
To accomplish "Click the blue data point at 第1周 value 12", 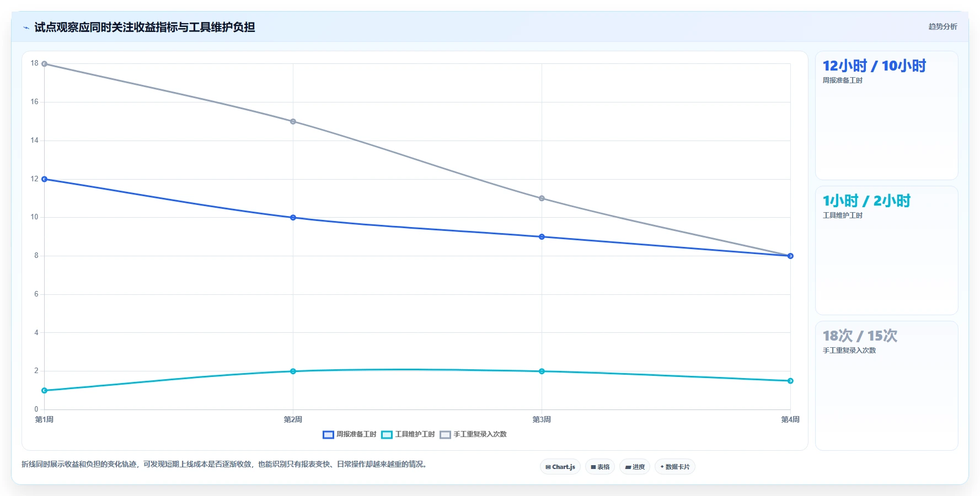I will point(45,179).
